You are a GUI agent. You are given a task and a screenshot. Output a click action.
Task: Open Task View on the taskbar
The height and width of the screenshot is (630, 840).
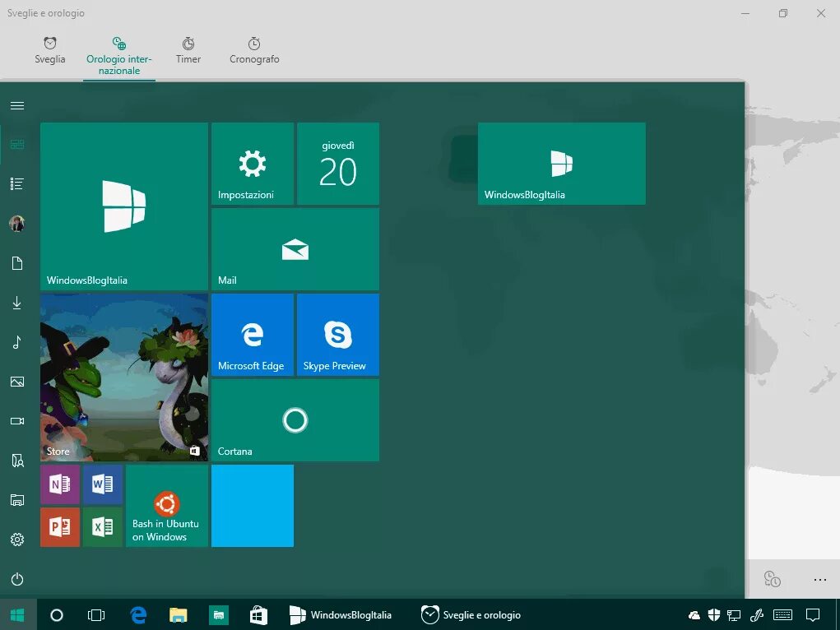point(96,615)
